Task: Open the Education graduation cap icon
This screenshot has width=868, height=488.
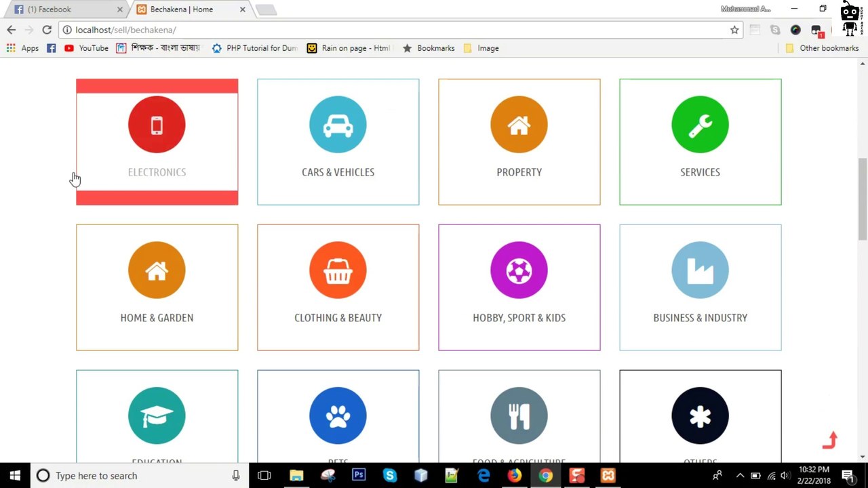Action: pyautogui.click(x=157, y=416)
